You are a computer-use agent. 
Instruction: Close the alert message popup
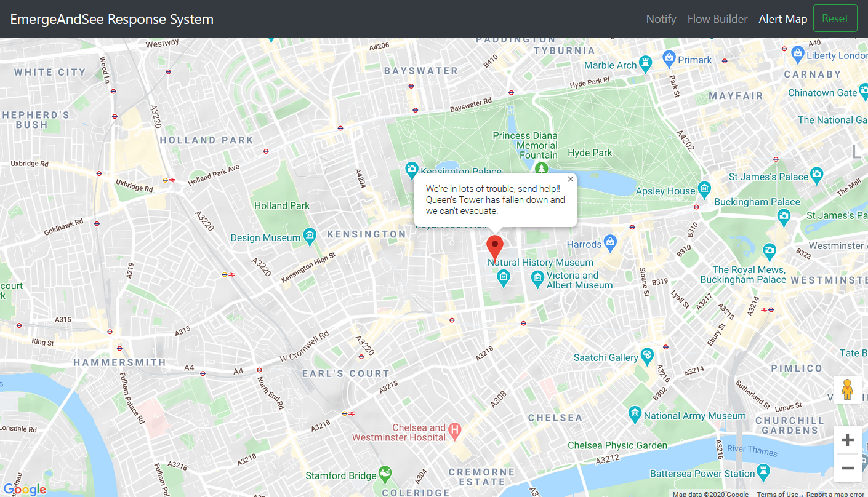point(571,179)
